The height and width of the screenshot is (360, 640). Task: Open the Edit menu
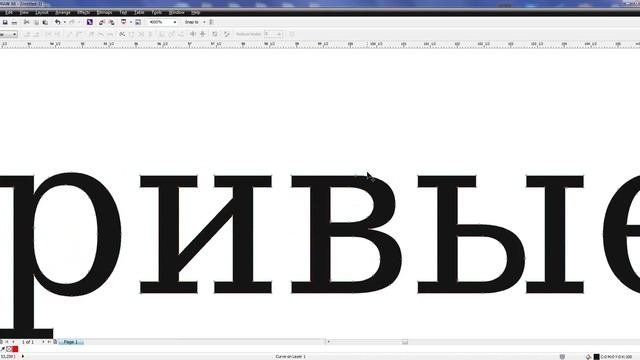[x=9, y=13]
